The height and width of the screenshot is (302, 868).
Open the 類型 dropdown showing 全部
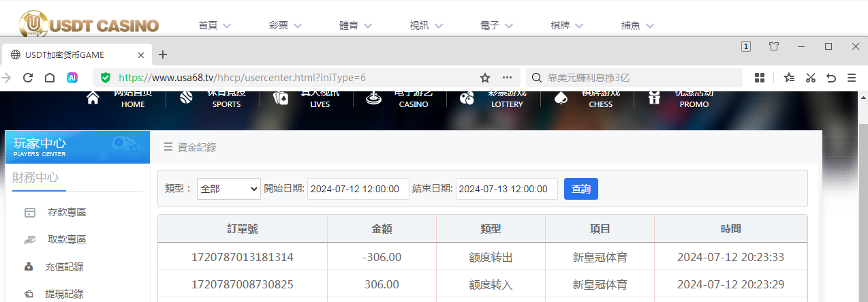(x=229, y=189)
